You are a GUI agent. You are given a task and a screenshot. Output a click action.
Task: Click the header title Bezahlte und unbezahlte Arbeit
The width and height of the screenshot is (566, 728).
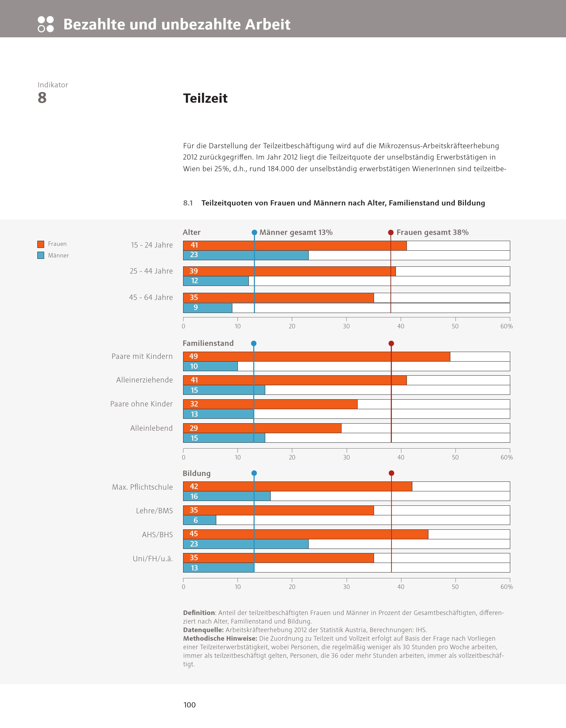pos(177,24)
